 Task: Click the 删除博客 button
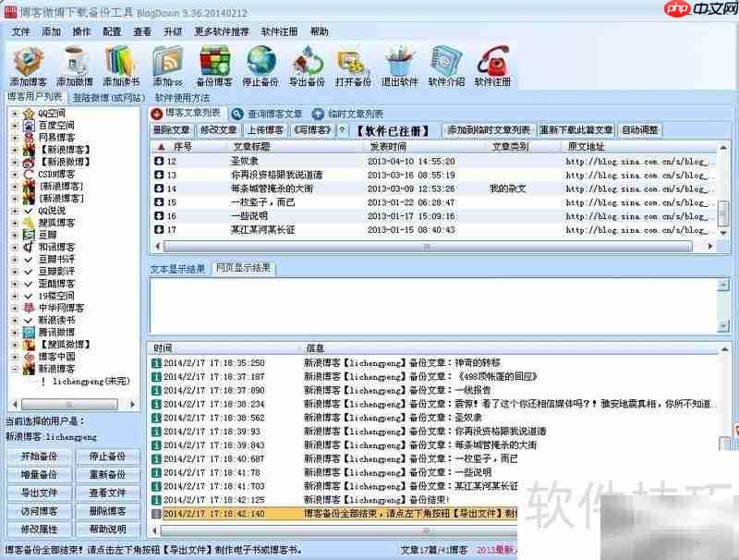(x=107, y=511)
